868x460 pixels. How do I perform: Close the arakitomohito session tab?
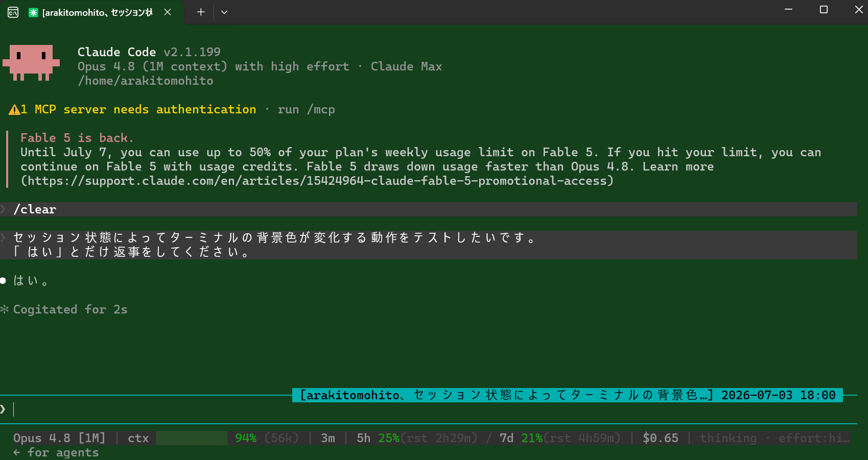[167, 12]
